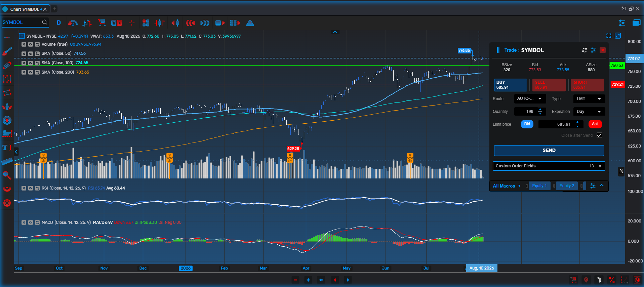Screen dimensions: 644x287
Task: Toggle visibility of the RSI indicator
Action: [31, 188]
